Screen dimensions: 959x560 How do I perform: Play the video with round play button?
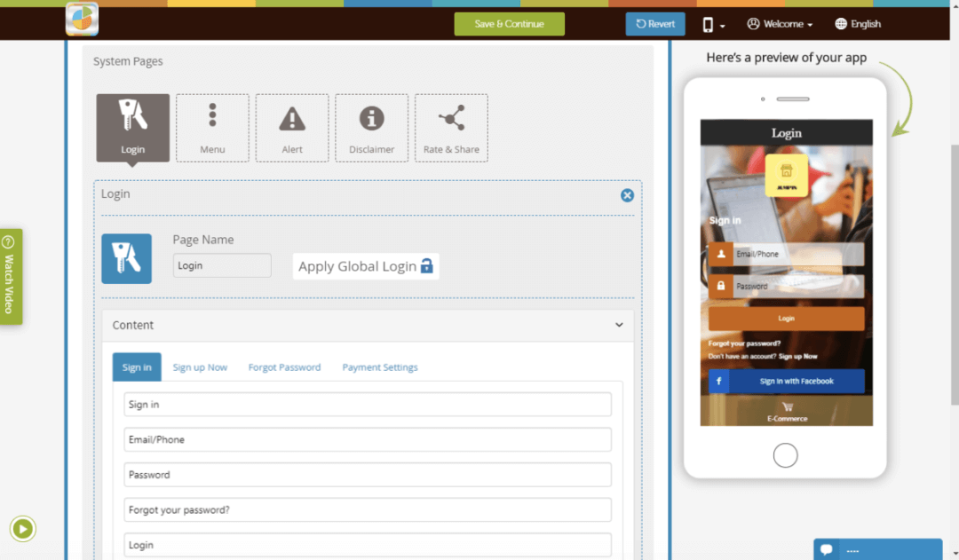(x=23, y=530)
